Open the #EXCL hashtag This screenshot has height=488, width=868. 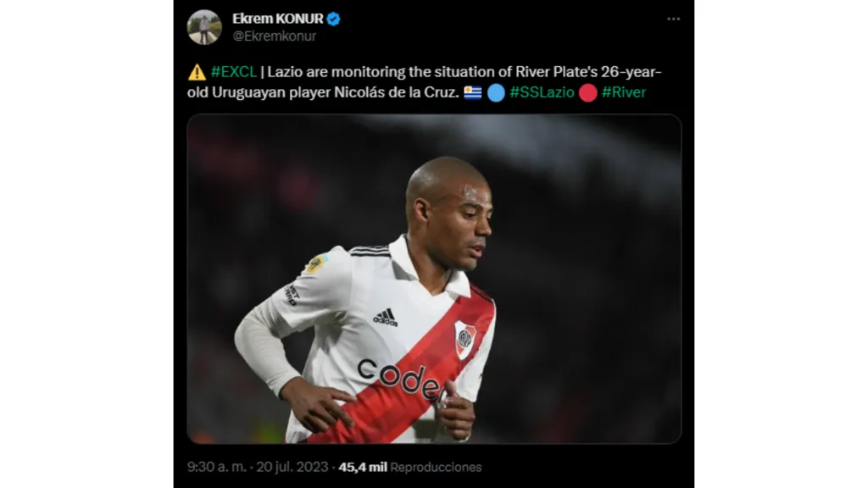[x=234, y=72]
